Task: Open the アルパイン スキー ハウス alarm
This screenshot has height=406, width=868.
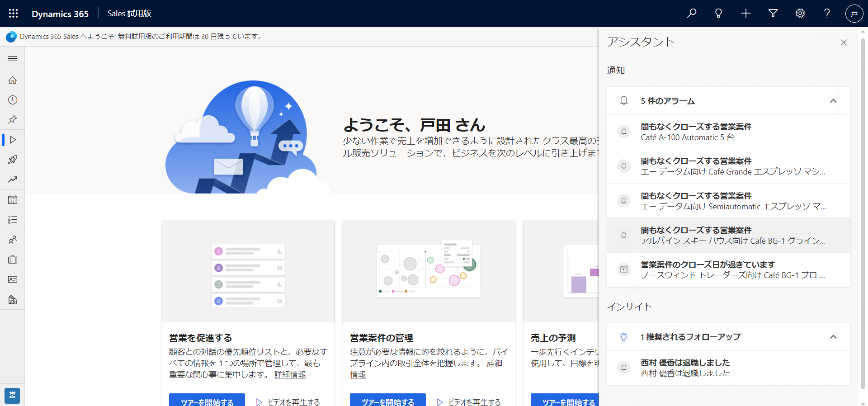Action: click(729, 235)
